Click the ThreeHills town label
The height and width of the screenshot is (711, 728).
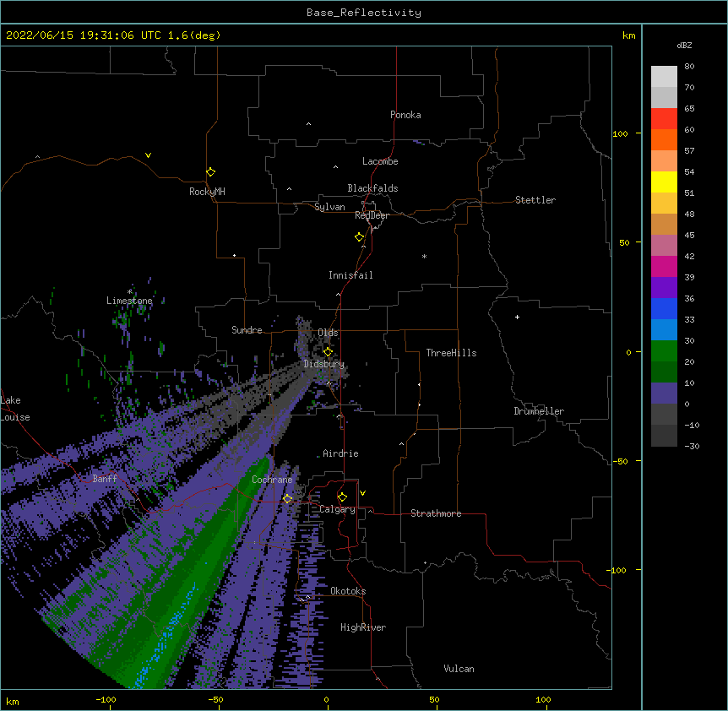451,353
